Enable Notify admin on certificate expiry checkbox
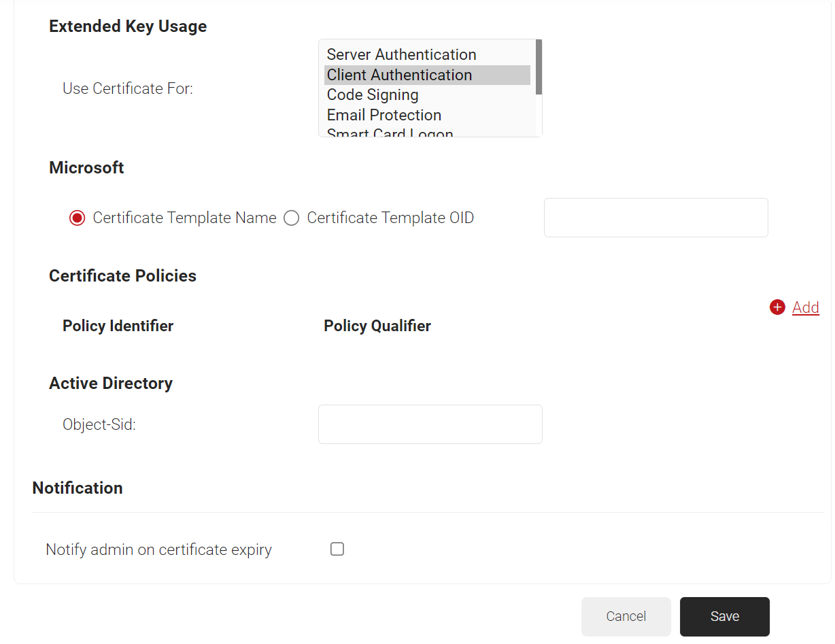The height and width of the screenshot is (644, 835). coord(337,549)
